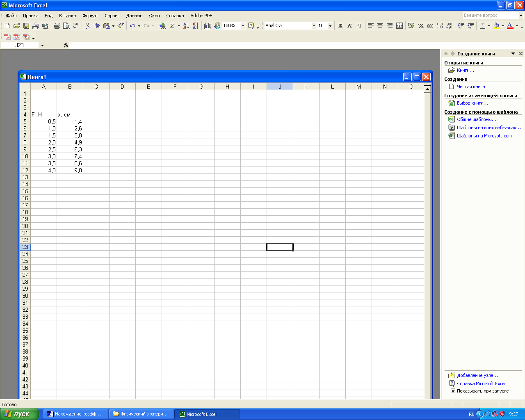This screenshot has height=420, width=525.
Task: Open the Файл menu
Action: [x=11, y=16]
